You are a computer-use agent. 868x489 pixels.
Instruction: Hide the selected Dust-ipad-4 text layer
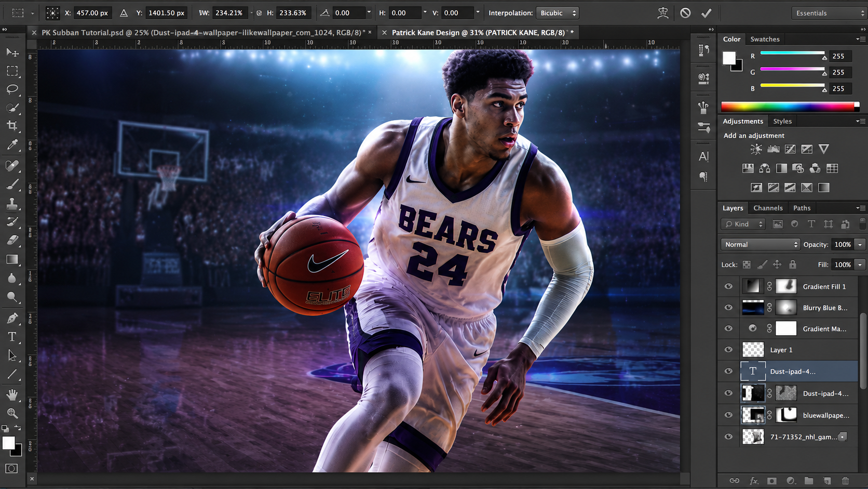click(728, 371)
